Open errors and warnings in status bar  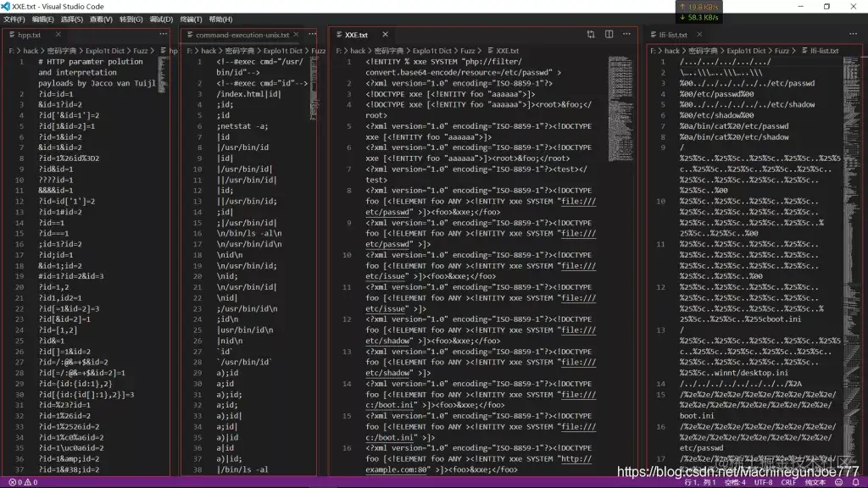point(23,482)
